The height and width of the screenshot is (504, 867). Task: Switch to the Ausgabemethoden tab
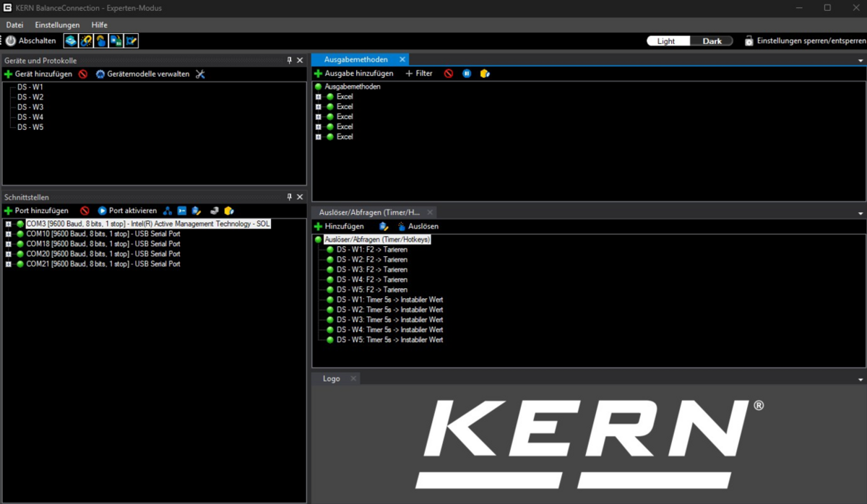(x=355, y=59)
